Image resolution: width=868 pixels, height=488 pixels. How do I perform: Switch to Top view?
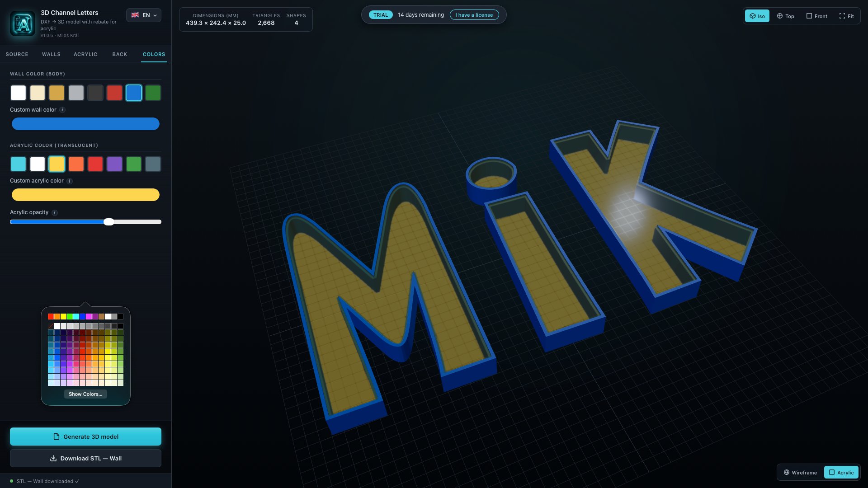[x=785, y=16]
